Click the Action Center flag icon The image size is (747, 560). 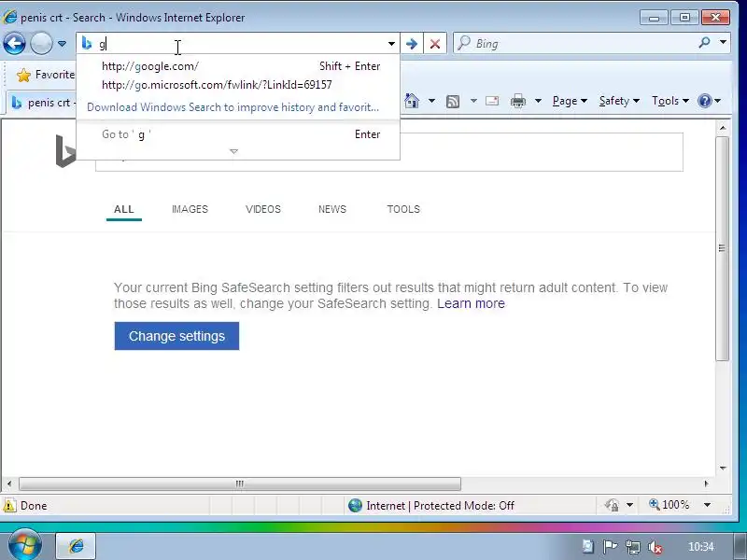click(611, 547)
